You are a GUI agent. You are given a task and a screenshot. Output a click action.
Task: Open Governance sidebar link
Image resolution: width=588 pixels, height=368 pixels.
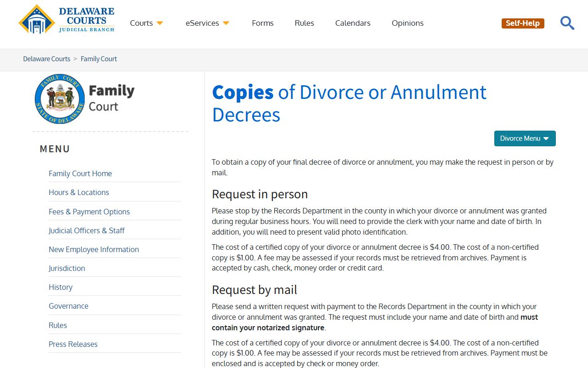point(68,306)
